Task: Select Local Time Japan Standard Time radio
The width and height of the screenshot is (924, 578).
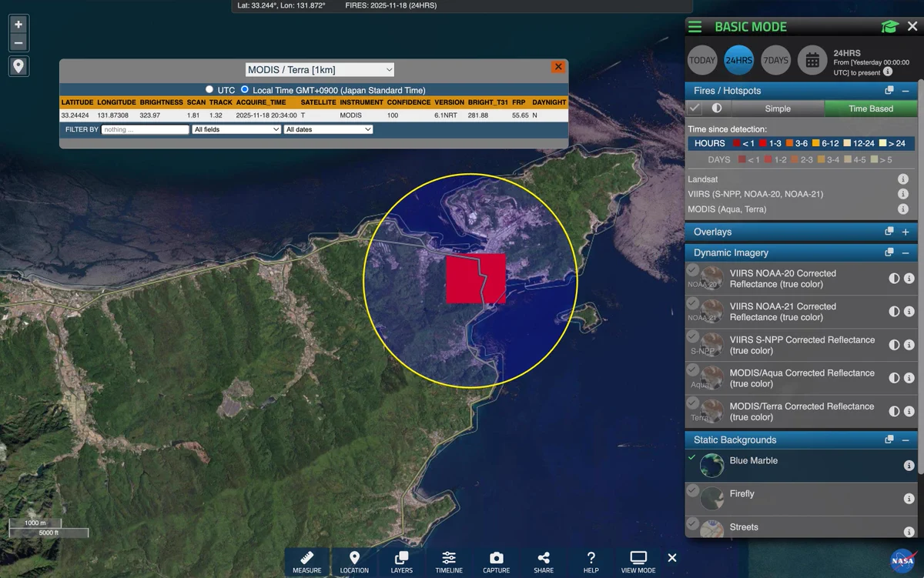Action: [x=245, y=89]
